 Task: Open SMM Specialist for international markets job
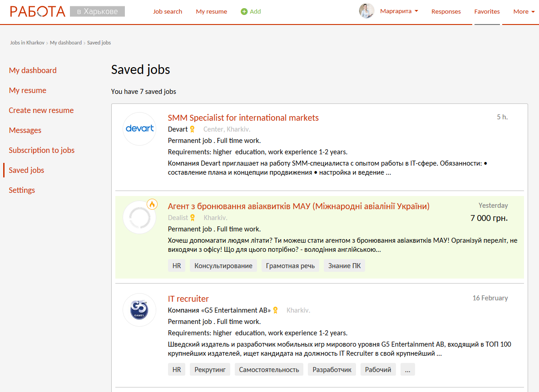(x=243, y=118)
